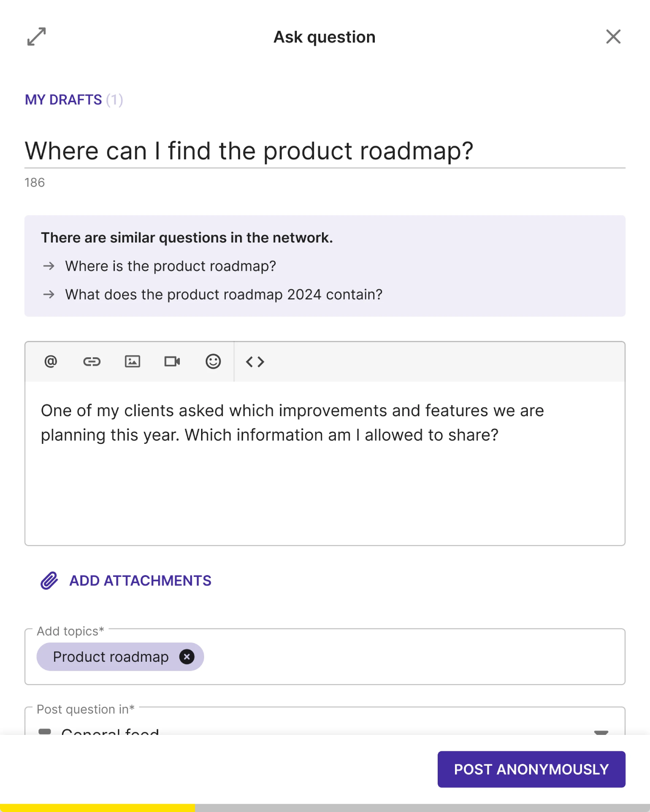This screenshot has width=650, height=812.
Task: Insert a mention with the @ icon
Action: [x=51, y=362]
